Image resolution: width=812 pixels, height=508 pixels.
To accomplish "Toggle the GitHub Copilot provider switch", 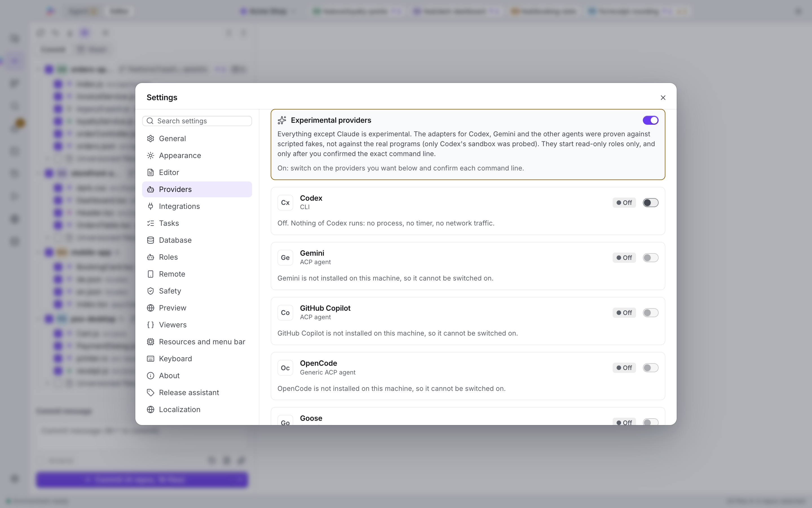I will click(650, 313).
